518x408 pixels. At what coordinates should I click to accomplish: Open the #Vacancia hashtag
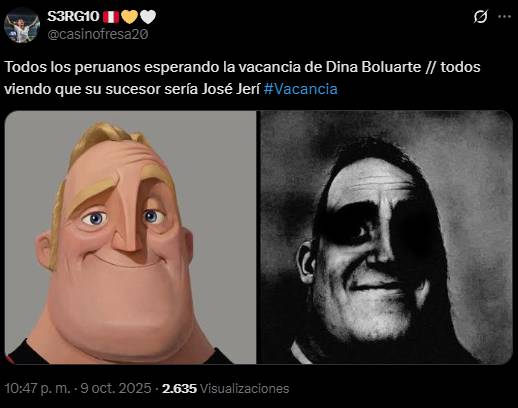[x=300, y=89]
